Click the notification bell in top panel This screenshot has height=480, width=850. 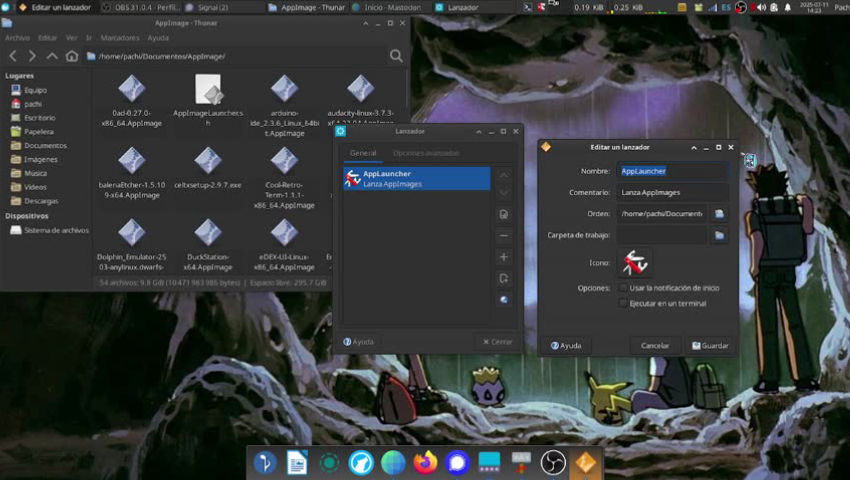click(787, 8)
